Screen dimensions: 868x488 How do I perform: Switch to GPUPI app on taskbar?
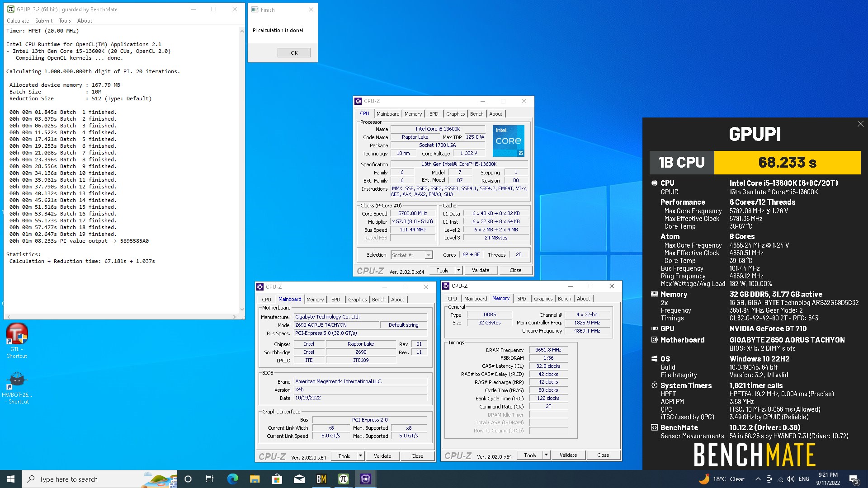point(344,479)
